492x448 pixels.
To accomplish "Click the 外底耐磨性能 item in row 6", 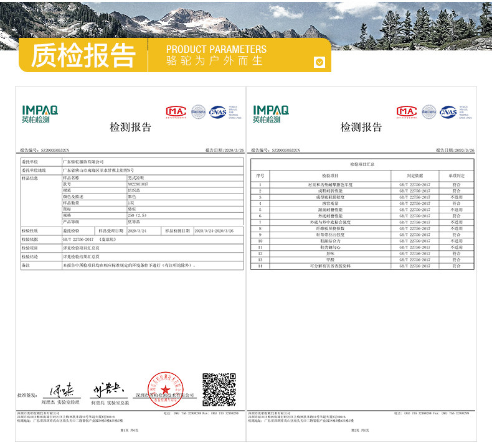I will [331, 216].
